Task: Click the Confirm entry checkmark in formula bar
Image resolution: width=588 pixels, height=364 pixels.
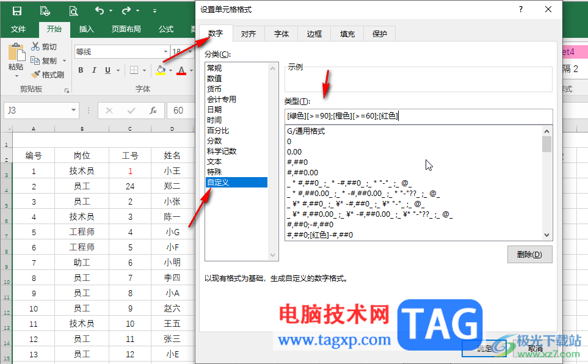Action: point(131,111)
